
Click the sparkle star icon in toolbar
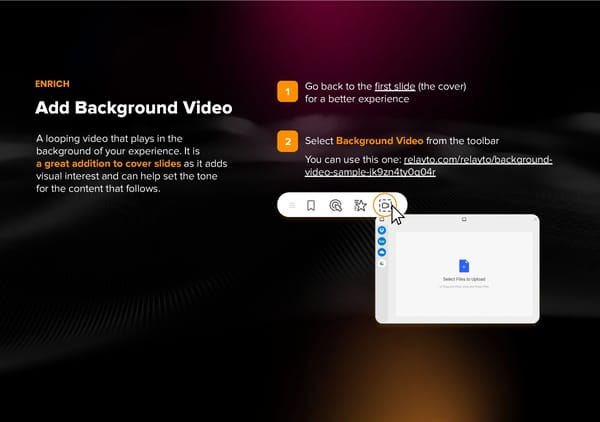click(x=360, y=206)
